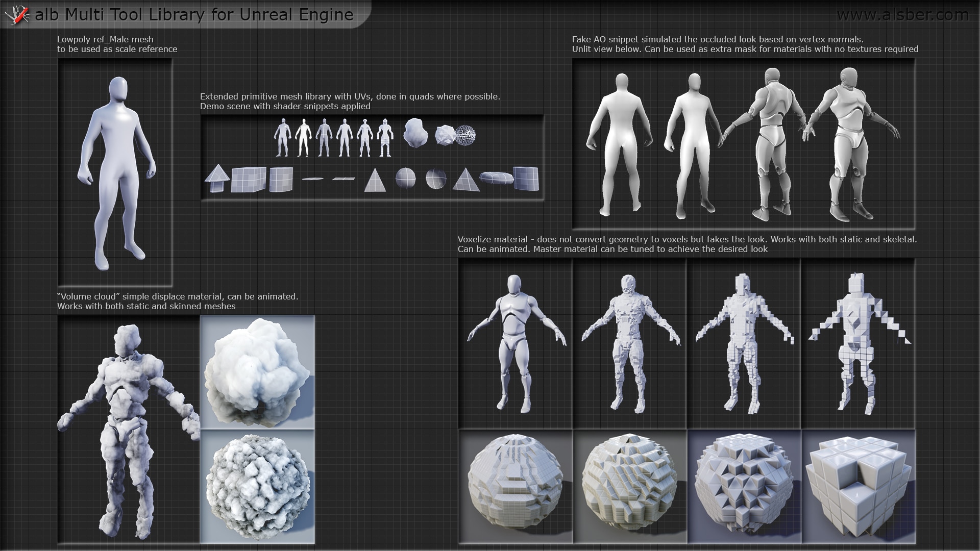Viewport: 980px width, 551px height.
Task: Click the cloud-shaped blob mesh in demo scene
Action: click(415, 134)
